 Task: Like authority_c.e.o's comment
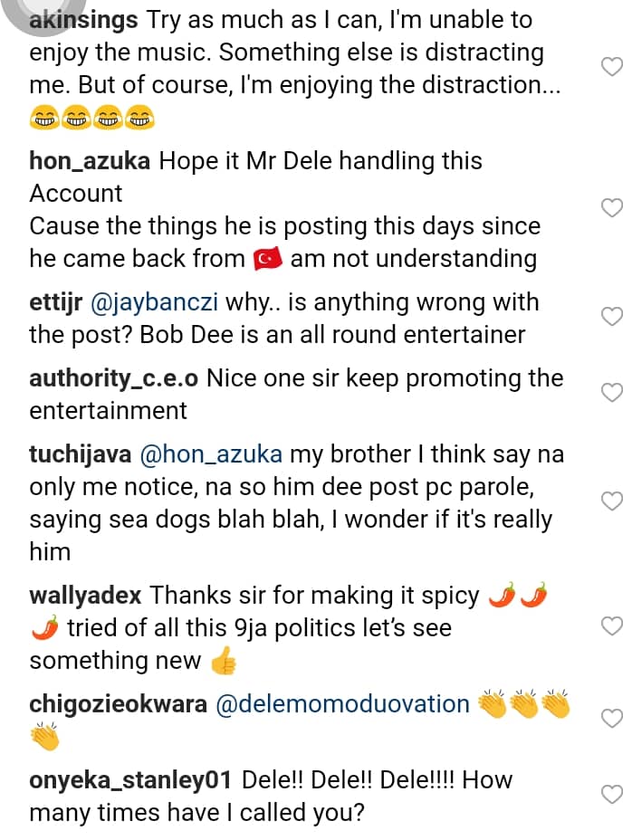pos(612,392)
